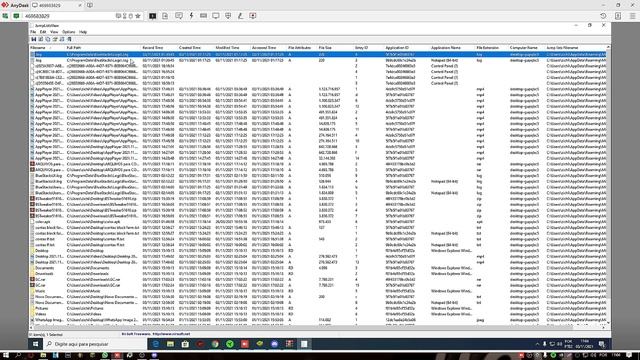Open remote notification center icon
The height and width of the screenshot is (360, 640).
602,344
